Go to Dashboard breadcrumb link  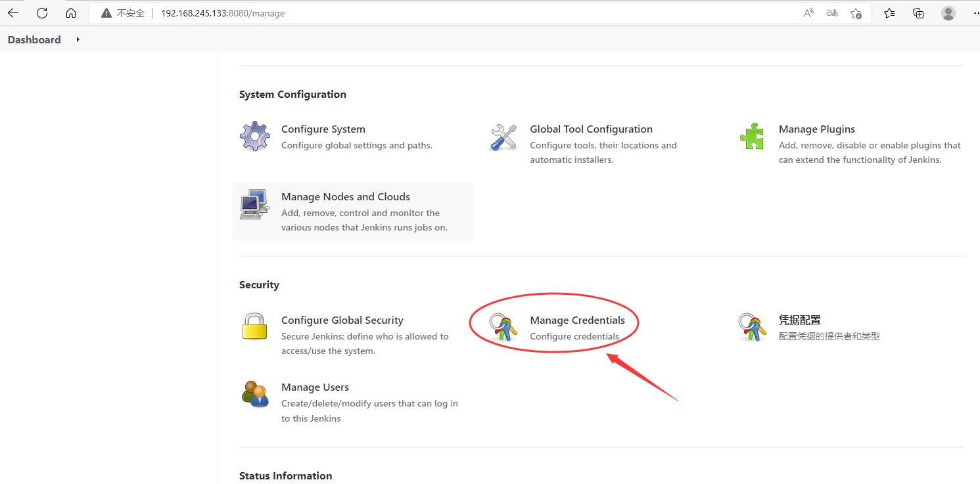[34, 39]
